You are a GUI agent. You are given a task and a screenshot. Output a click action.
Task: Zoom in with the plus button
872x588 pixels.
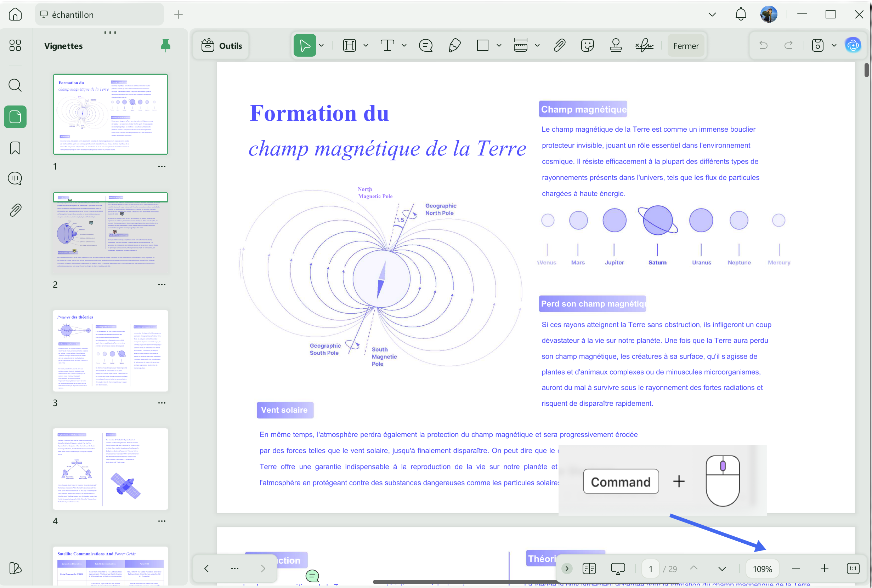tap(824, 569)
